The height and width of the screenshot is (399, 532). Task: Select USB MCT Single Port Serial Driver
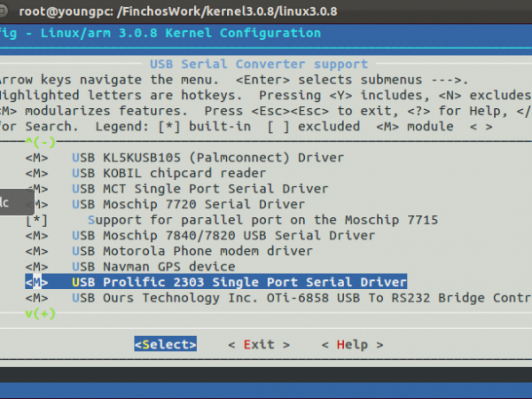[199, 189]
